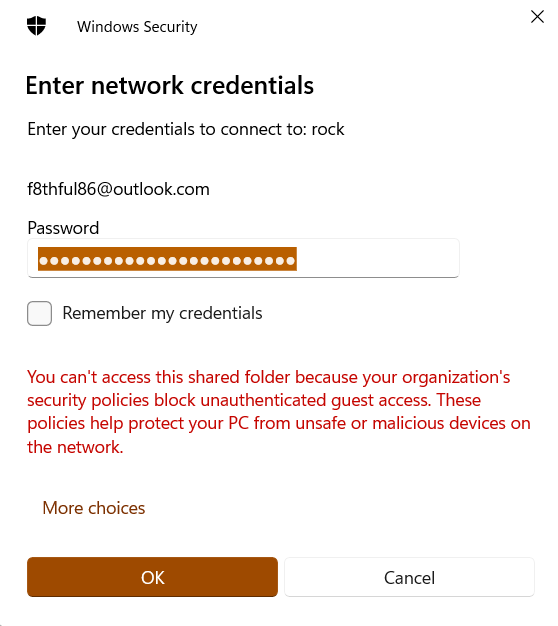Click the "Windows Security" title text

pyautogui.click(x=137, y=27)
